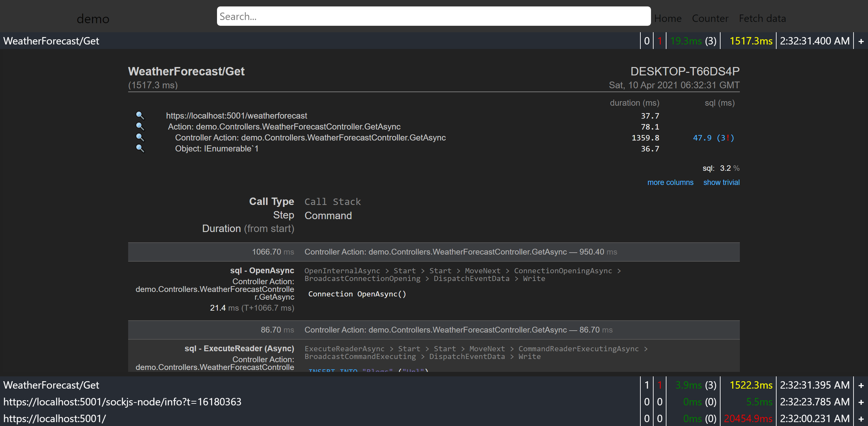Open magnifier details for Action GetAsync row

click(140, 127)
